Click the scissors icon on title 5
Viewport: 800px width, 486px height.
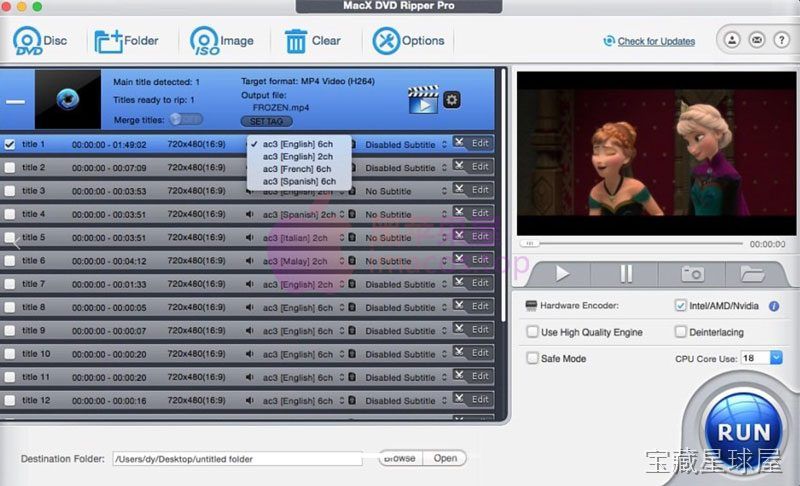[459, 235]
